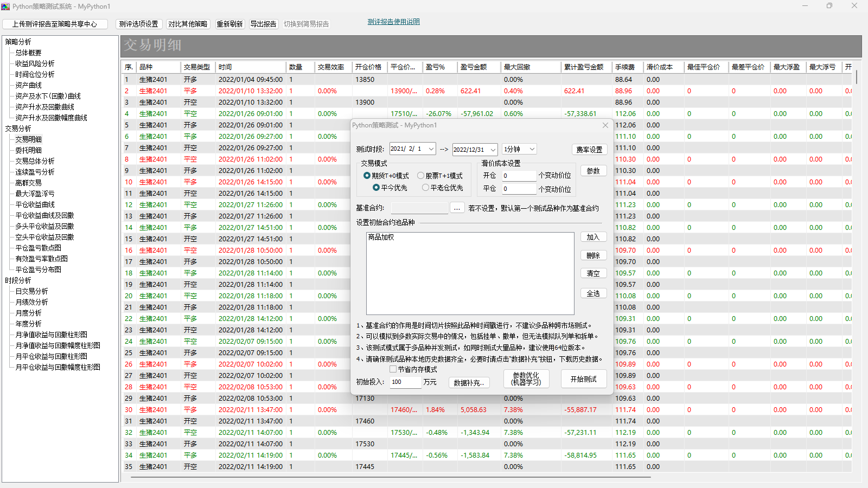Select 股票T+1模式 radio button
The image size is (868, 488).
tap(420, 176)
